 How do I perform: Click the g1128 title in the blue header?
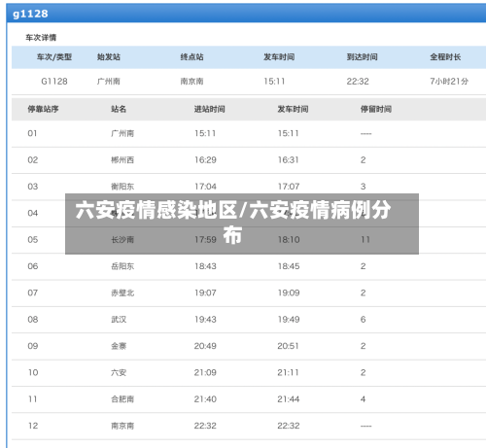click(x=30, y=14)
